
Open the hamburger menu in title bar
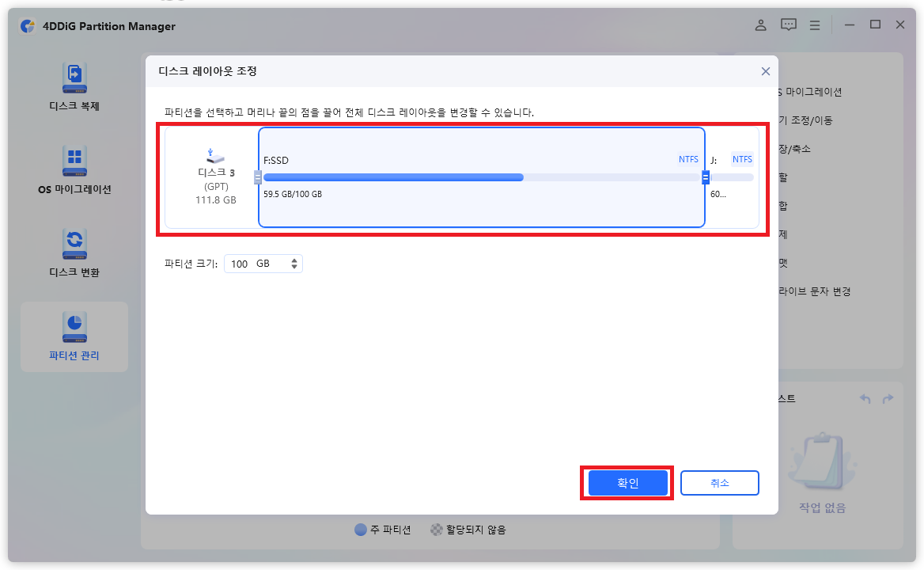pyautogui.click(x=815, y=25)
